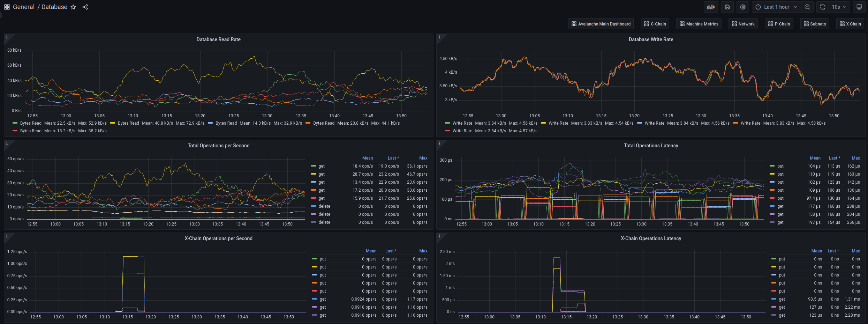Sort X-Chain Operations per Second legend by Max
The image size is (868, 324).
423,251
